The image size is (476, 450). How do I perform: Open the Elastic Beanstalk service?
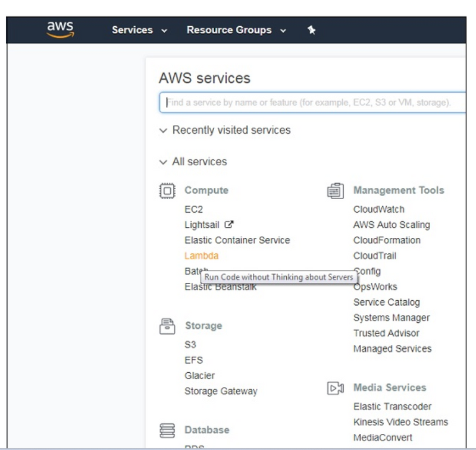coord(220,287)
